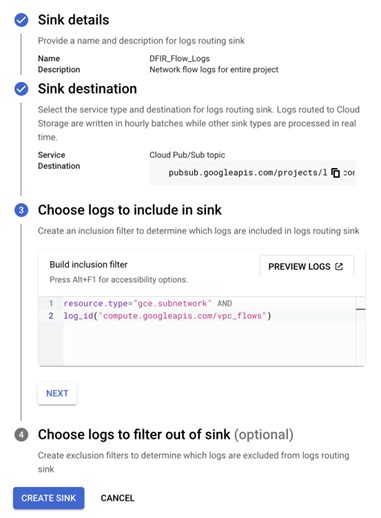Select the Choose logs to include heading

pyautogui.click(x=130, y=210)
